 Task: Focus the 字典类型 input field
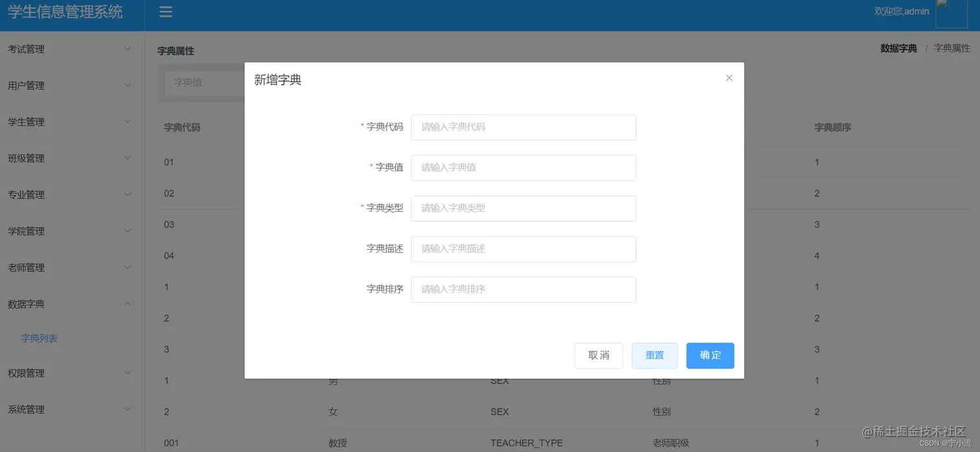coord(524,208)
